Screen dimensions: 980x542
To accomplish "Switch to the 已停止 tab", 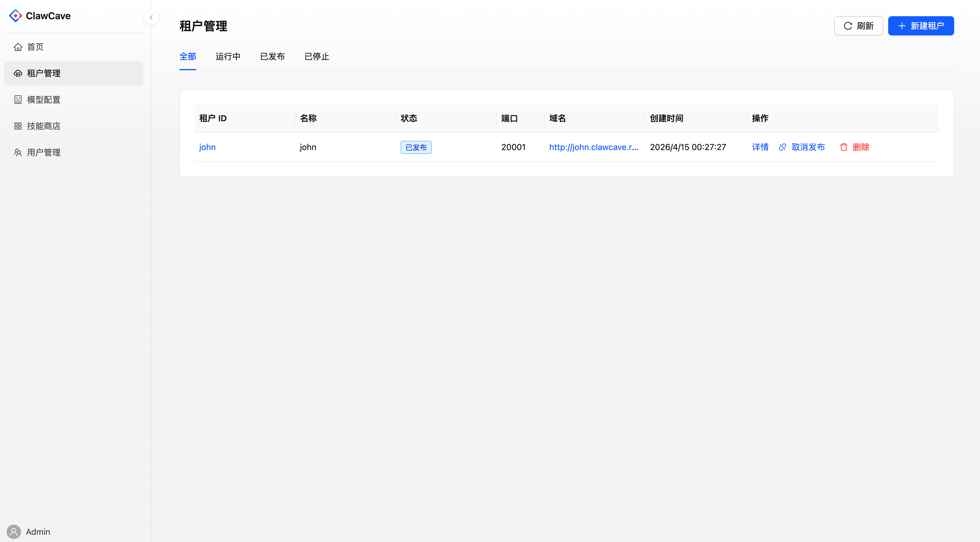I will point(317,56).
